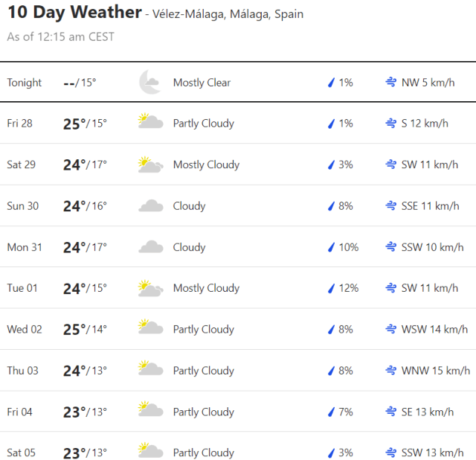
Task: Click the raindrop icon beside 10%
Action: point(332,247)
